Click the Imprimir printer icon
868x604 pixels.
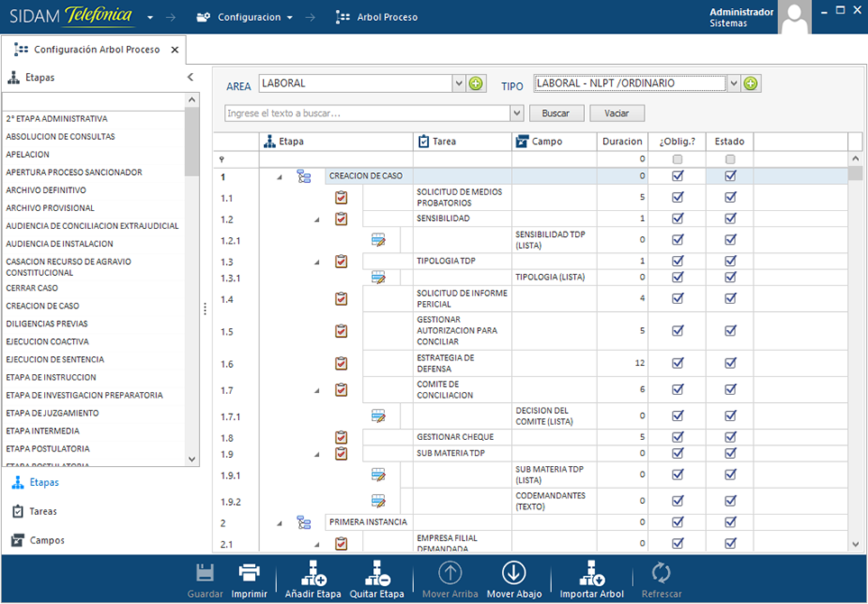(249, 573)
